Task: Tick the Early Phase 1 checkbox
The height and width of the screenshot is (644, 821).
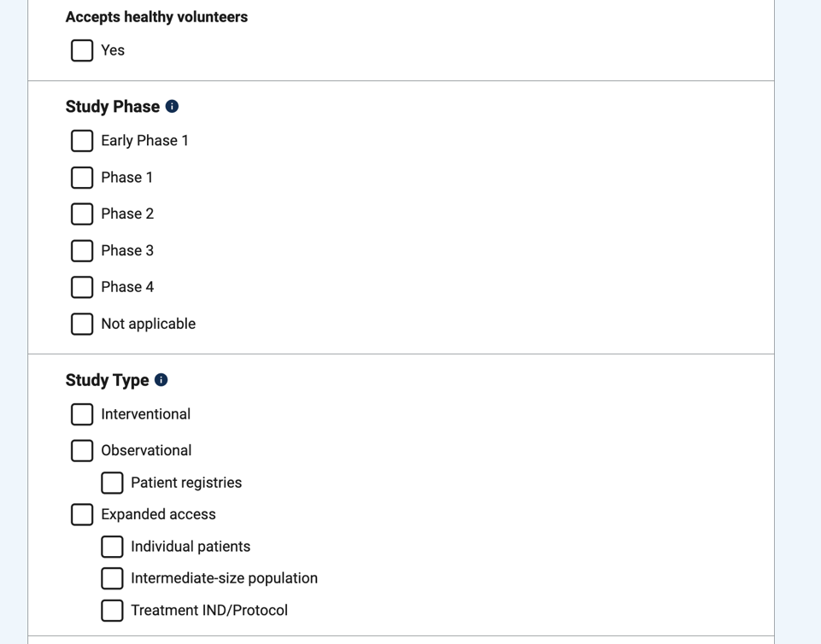Action: pyautogui.click(x=82, y=140)
